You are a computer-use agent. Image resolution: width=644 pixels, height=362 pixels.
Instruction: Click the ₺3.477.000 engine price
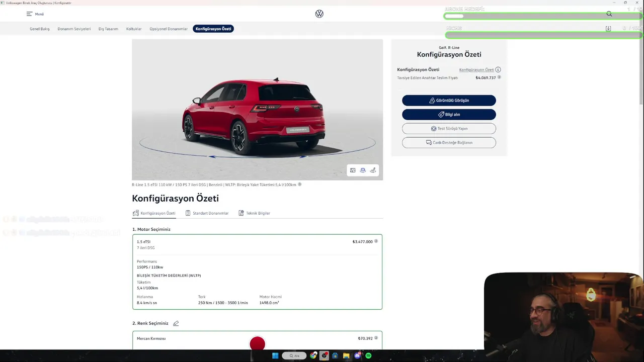362,242
